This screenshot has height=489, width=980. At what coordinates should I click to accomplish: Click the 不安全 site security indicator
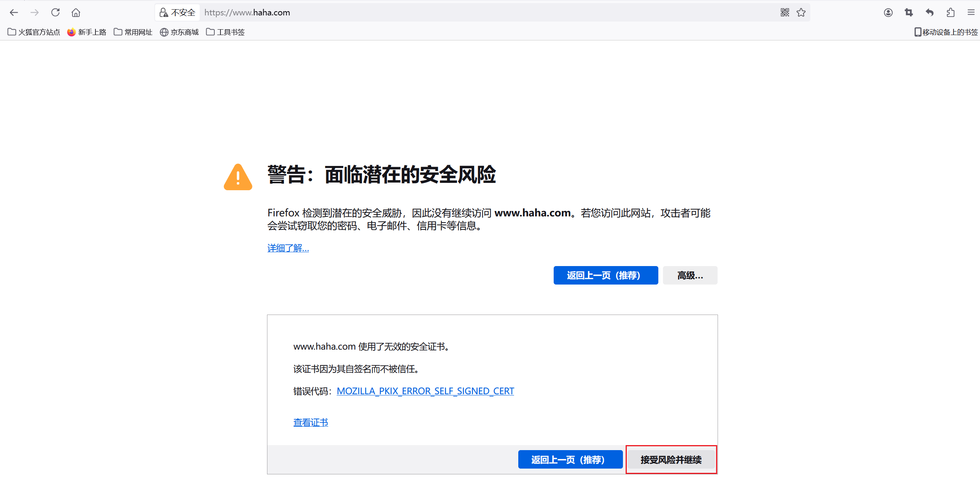pos(178,13)
